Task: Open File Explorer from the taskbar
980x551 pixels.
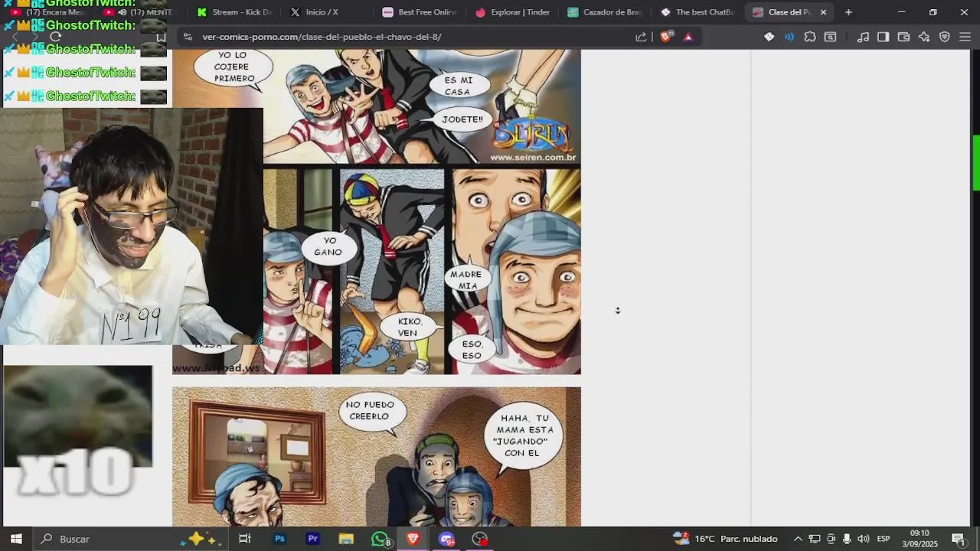Action: click(x=346, y=539)
